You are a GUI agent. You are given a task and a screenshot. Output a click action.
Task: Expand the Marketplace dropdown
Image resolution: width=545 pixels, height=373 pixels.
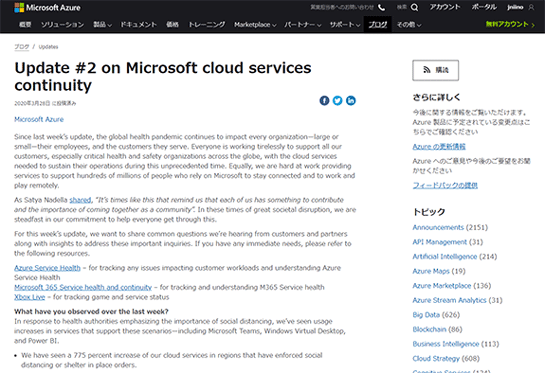coord(255,25)
